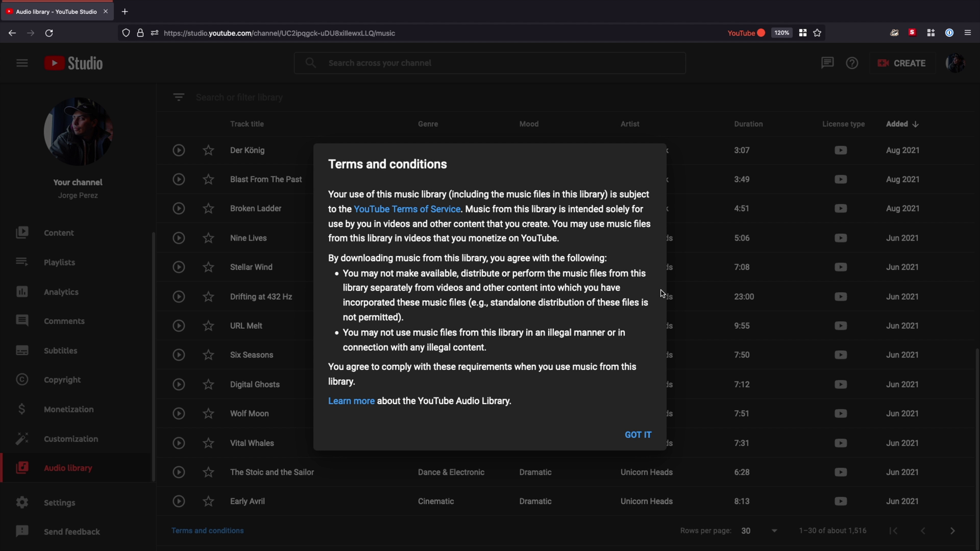The image size is (980, 551).
Task: Star the track Vital Whales
Action: coord(208,443)
